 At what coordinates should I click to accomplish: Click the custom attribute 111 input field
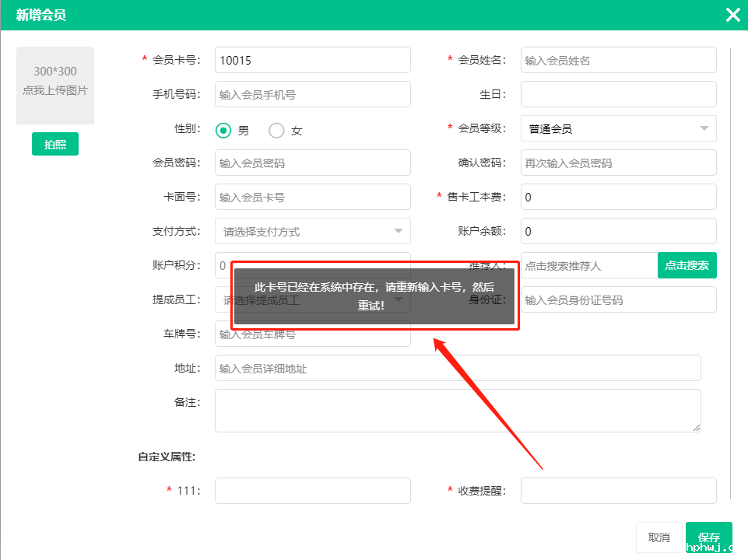(313, 491)
